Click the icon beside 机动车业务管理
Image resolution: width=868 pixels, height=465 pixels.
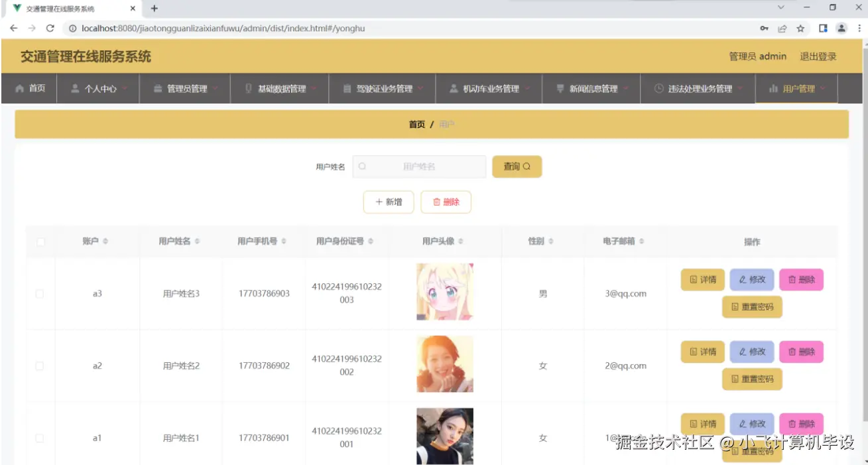click(x=454, y=88)
